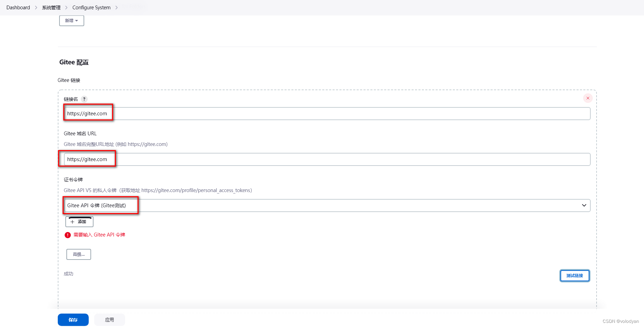The height and width of the screenshot is (327, 644).
Task: Click the Gitee 链接 label
Action: pyautogui.click(x=69, y=80)
